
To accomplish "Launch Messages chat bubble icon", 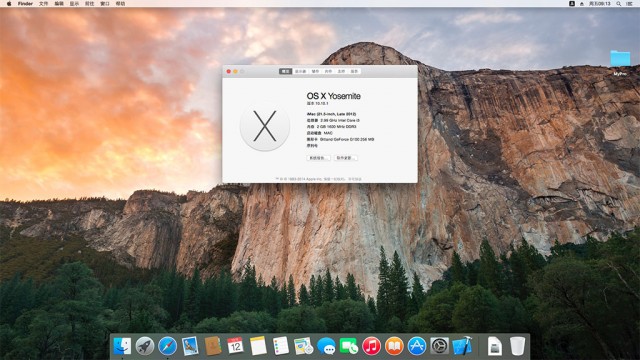I will pyautogui.click(x=326, y=346).
